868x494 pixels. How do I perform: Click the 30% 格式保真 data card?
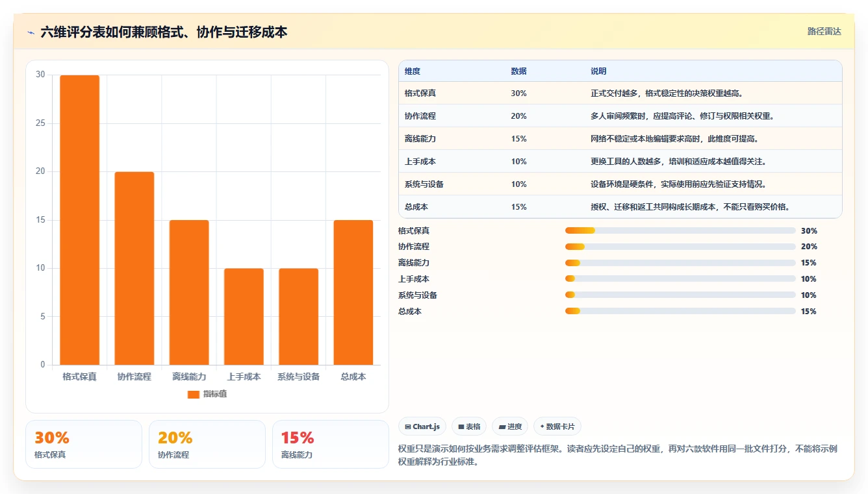pyautogui.click(x=84, y=444)
